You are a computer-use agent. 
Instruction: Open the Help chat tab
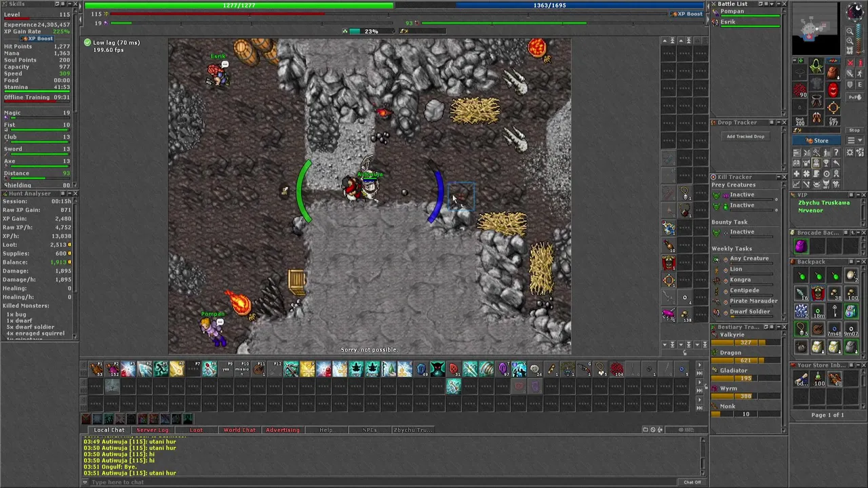[x=326, y=430]
